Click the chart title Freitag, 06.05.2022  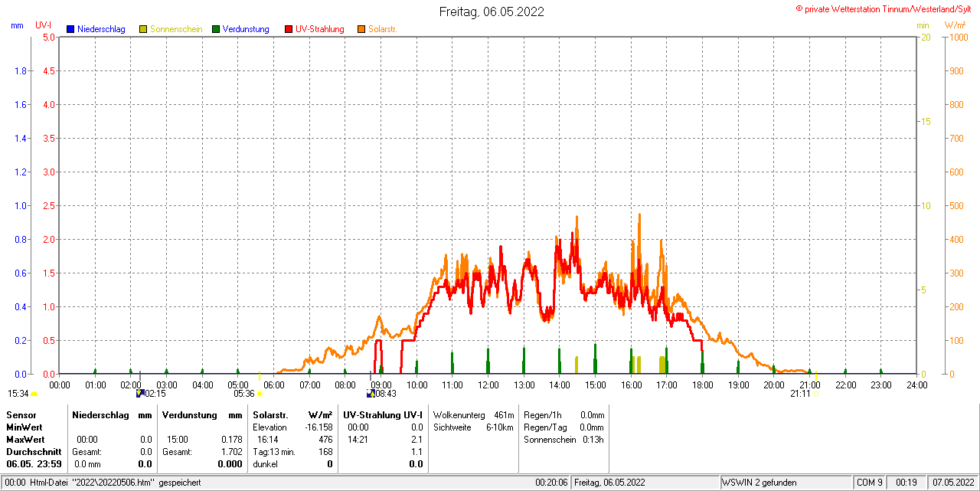click(492, 11)
